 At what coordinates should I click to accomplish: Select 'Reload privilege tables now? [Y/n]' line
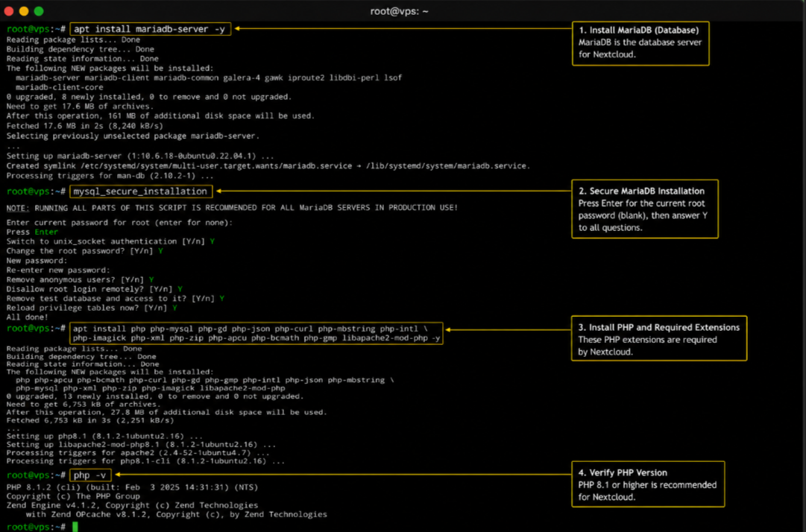(x=92, y=308)
